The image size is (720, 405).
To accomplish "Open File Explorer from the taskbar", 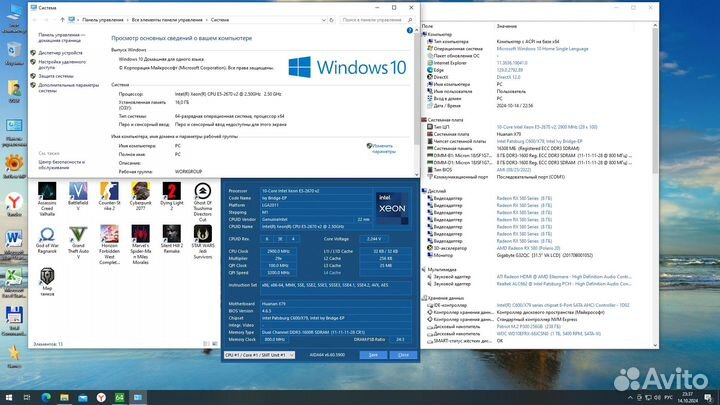I will (x=64, y=398).
